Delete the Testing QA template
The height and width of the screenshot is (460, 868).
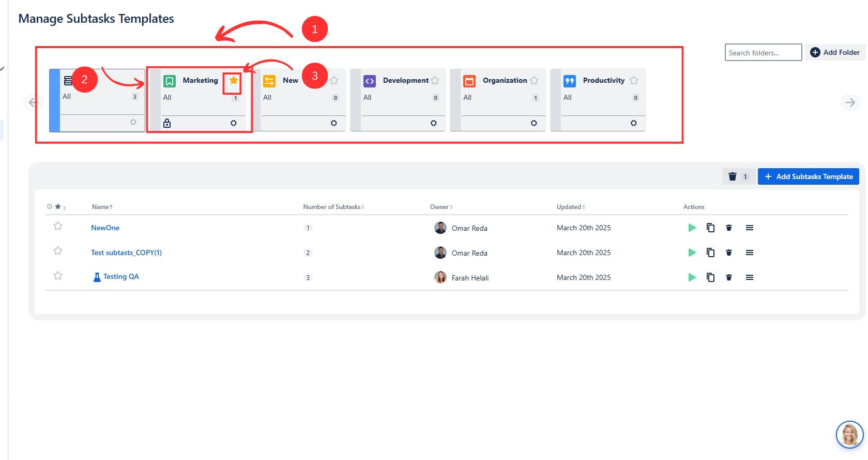pos(729,277)
